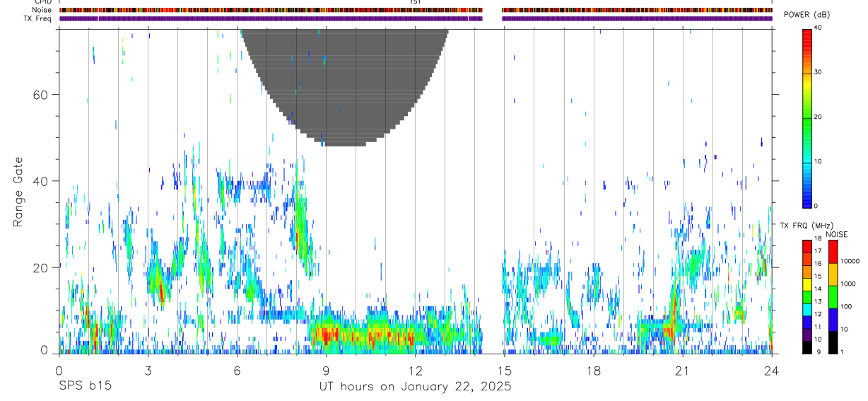Click the 100 label on the NOISE scale
This screenshot has height=401, width=868.
[x=846, y=306]
